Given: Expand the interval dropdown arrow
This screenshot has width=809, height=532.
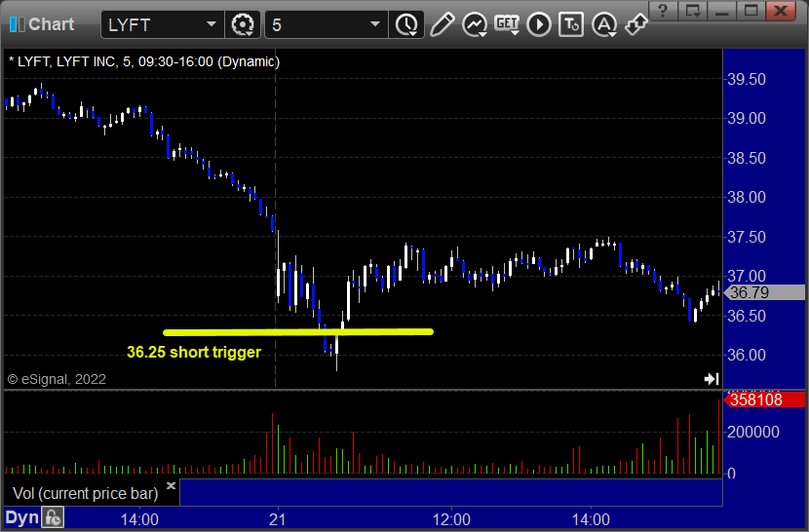Looking at the screenshot, I should click(375, 24).
